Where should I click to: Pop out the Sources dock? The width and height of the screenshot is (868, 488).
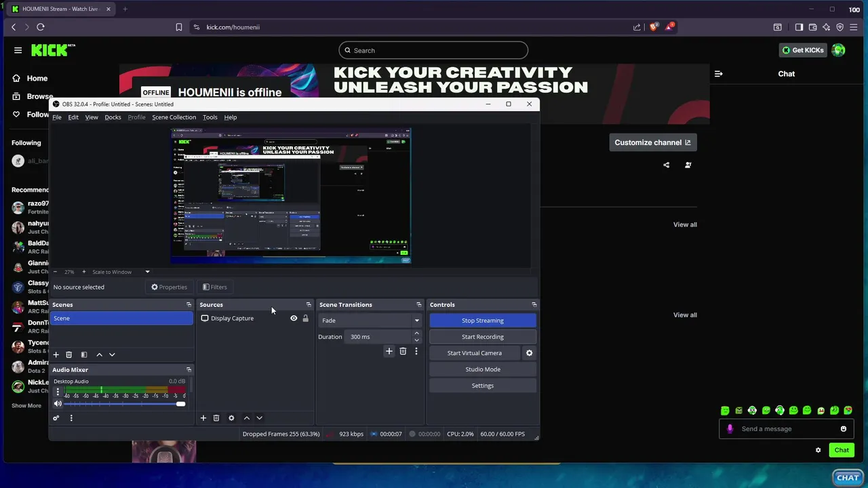coord(309,305)
